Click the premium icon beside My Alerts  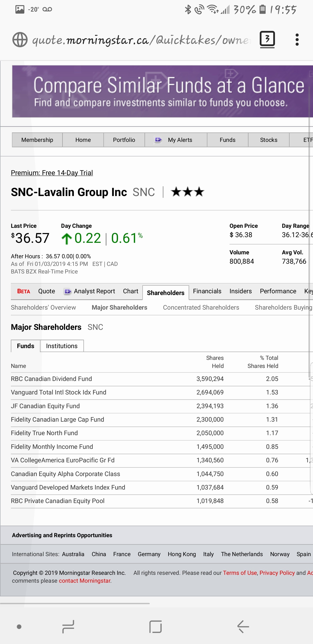(158, 140)
